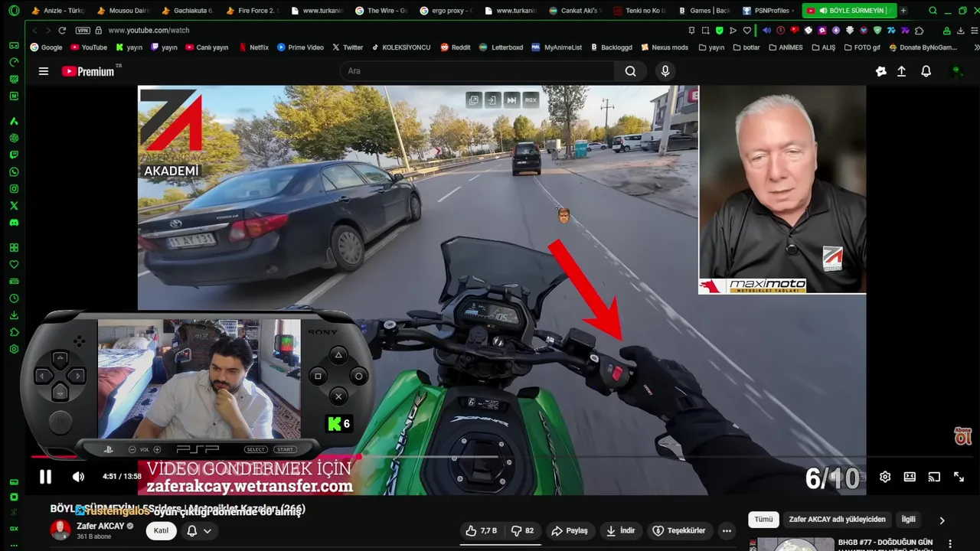The height and width of the screenshot is (551, 980).
Task: Expand the ANİMES bookmark folder
Action: 786,47
